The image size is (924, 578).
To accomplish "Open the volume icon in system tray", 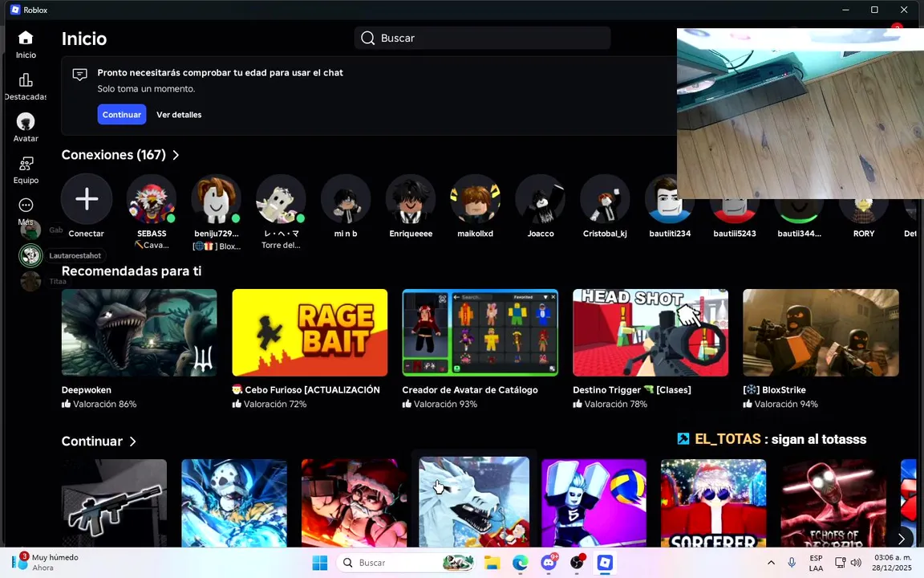I will 857,563.
